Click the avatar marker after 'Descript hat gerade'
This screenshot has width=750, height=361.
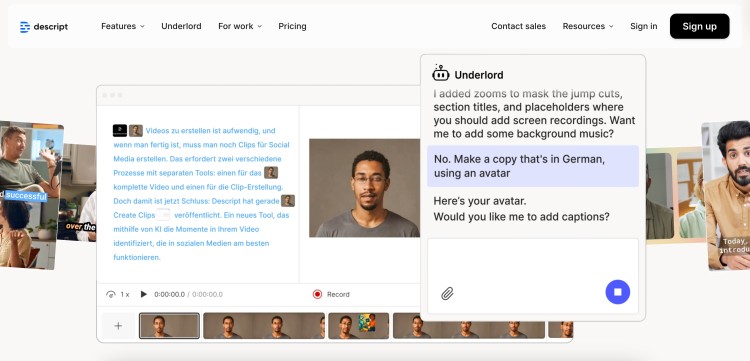tap(288, 201)
